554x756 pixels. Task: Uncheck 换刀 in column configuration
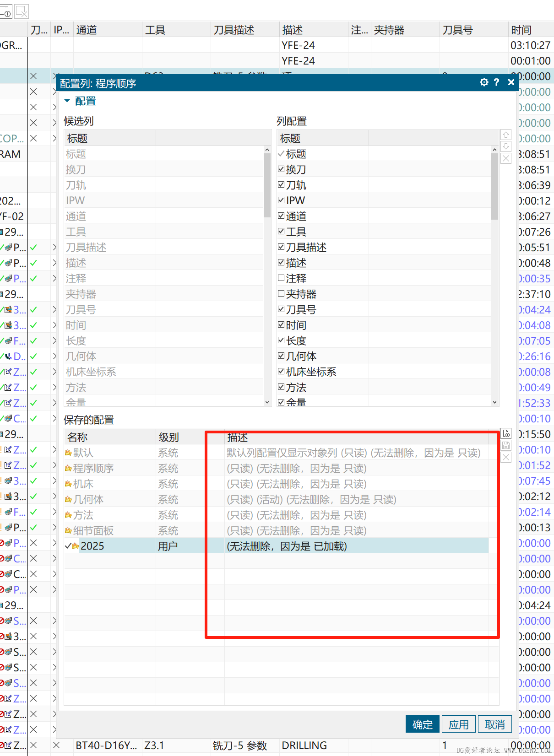click(x=281, y=169)
